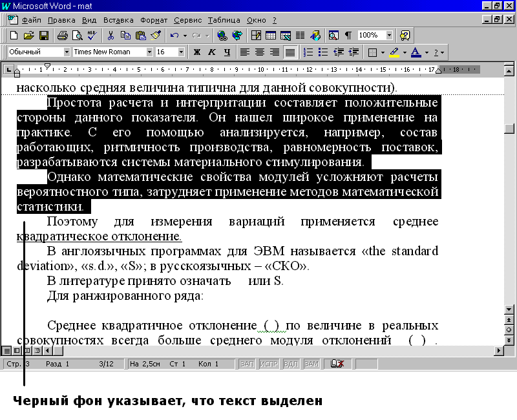517x420 pixels.
Task: Toggle ИСПР track changes indicator
Action: [269, 364]
